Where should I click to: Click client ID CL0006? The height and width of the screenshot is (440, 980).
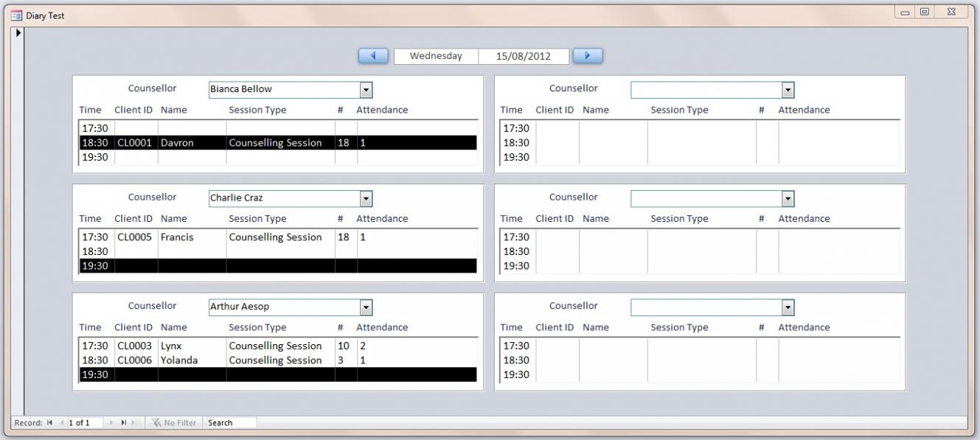[135, 360]
